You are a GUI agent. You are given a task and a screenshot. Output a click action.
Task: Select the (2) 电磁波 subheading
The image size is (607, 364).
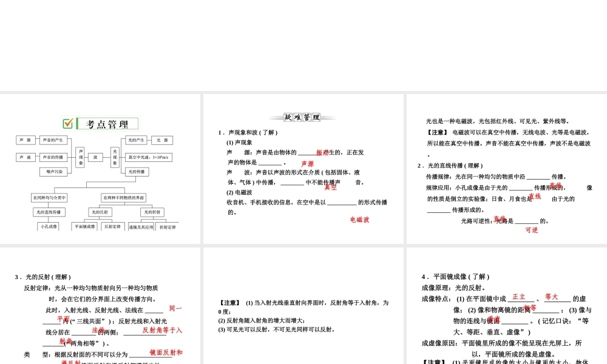click(239, 192)
